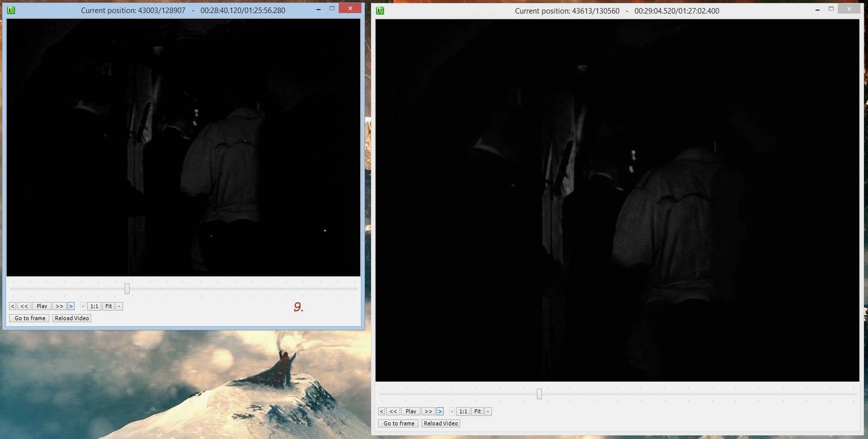Zoom out with - button in left window
Image resolution: width=868 pixels, height=439 pixels.
(119, 306)
